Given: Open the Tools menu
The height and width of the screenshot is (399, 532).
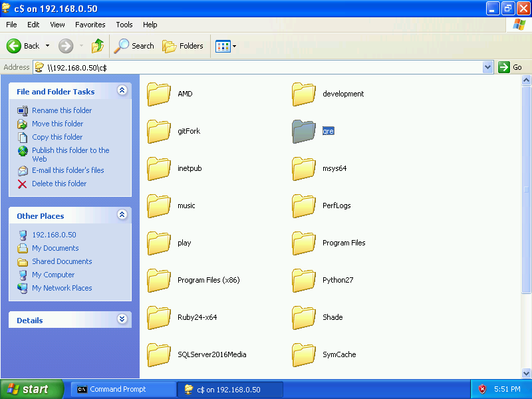Looking at the screenshot, I should click(124, 25).
